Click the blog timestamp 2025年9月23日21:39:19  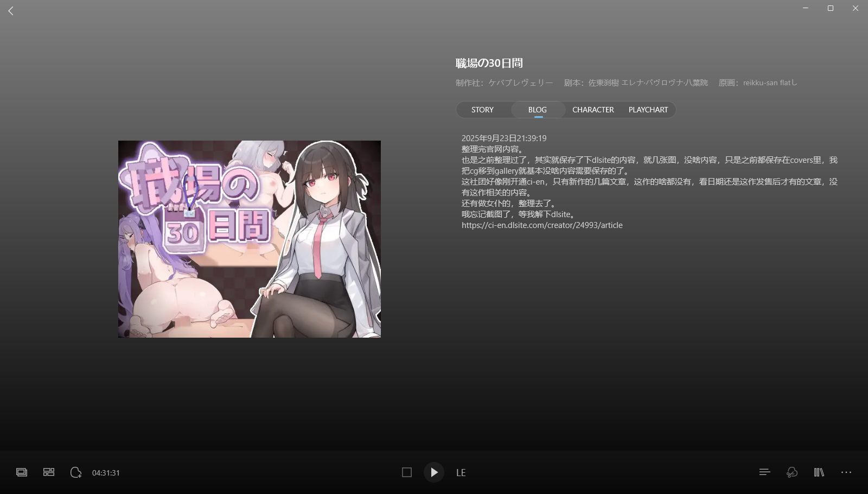coord(504,138)
